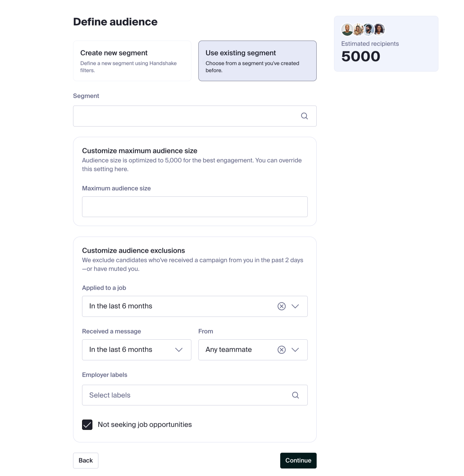Click the Estimated recipients card
Screen dimensions: 464x476
(386, 44)
